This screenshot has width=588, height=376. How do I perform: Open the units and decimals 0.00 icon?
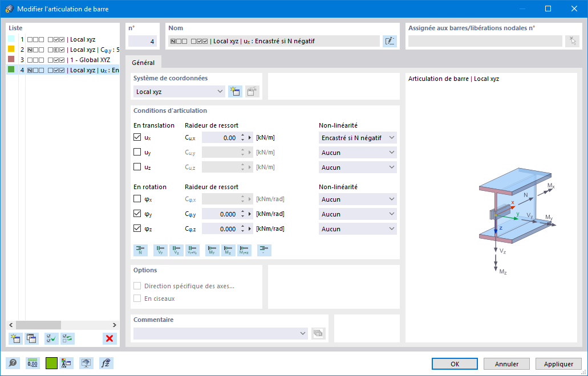tap(33, 363)
